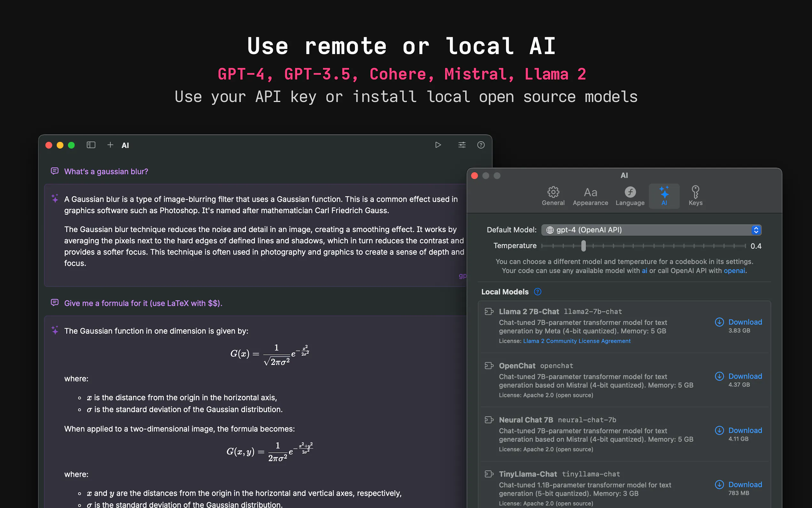
Task: Click the Default Model stepper arrows
Action: click(x=756, y=230)
